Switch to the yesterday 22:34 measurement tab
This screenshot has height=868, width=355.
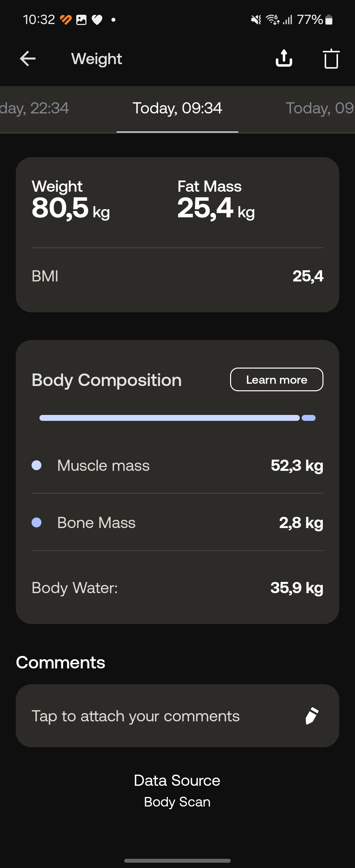[35, 108]
